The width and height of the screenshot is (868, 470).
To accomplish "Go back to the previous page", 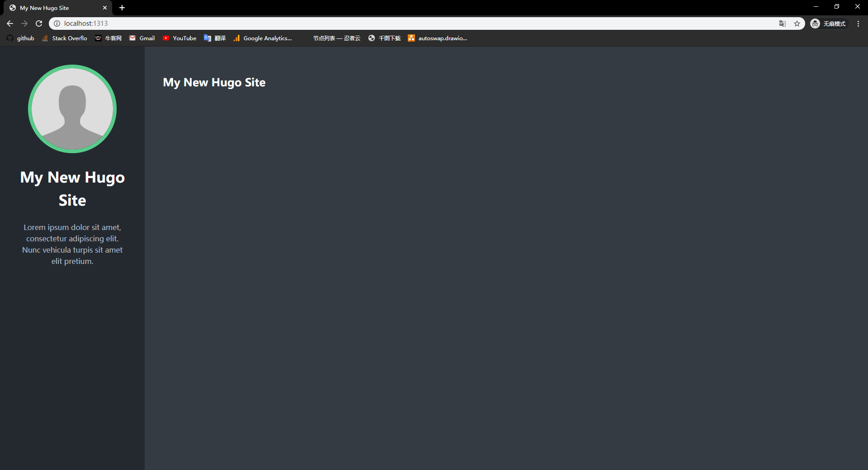I will coord(10,23).
